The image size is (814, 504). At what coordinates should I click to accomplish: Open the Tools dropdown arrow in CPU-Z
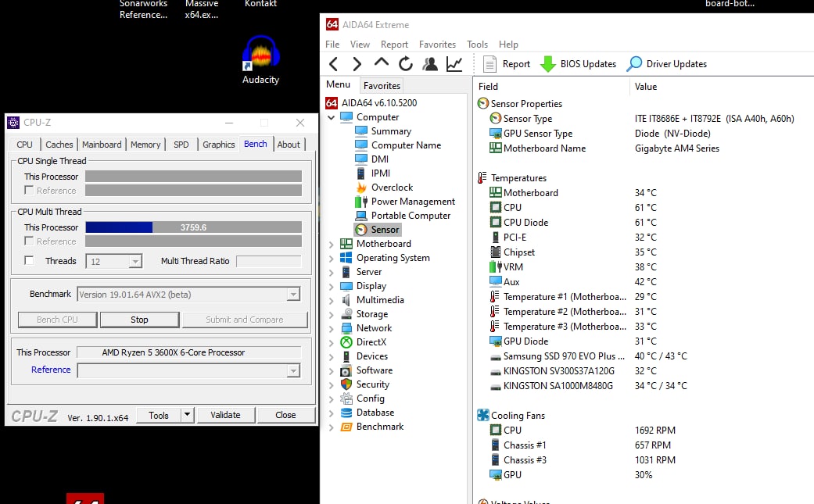click(x=187, y=415)
